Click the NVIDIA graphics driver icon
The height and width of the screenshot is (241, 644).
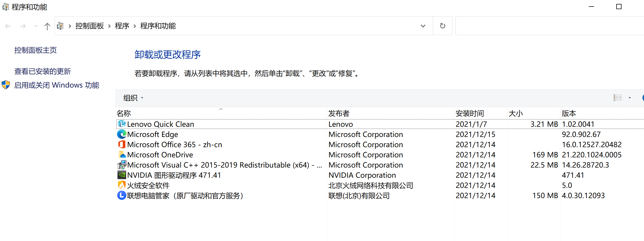click(122, 175)
